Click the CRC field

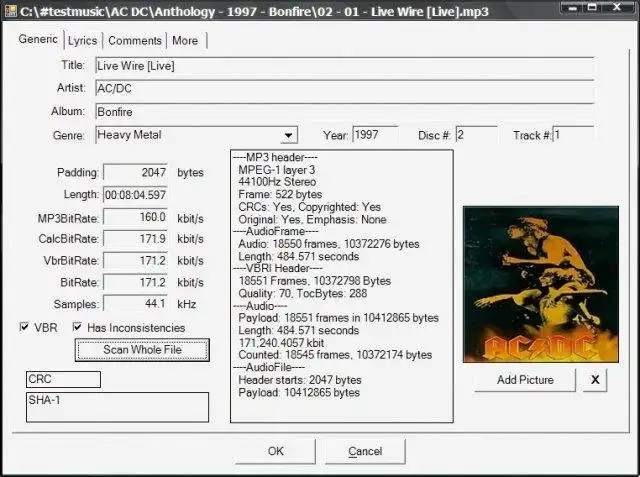[x=63, y=379]
